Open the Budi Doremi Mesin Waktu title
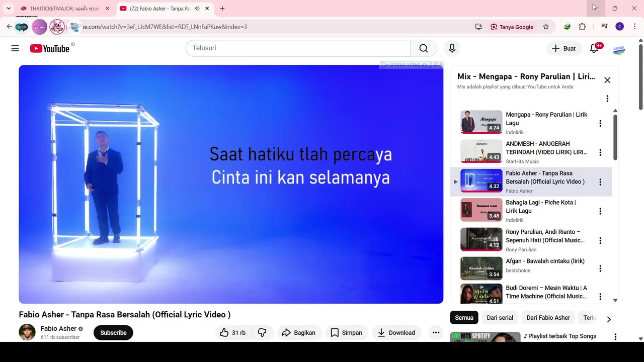644x362 pixels. [546, 292]
